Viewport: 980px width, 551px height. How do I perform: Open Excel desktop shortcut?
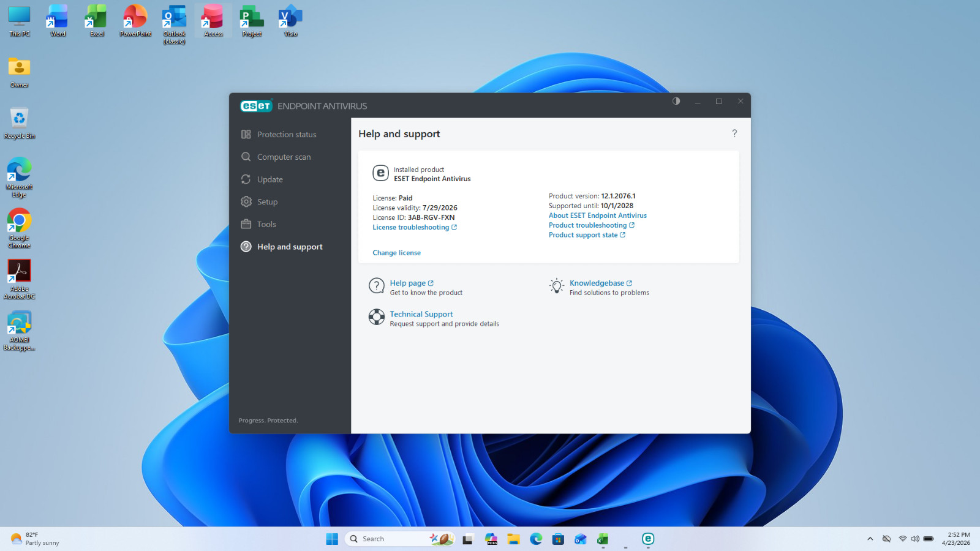pyautogui.click(x=97, y=21)
